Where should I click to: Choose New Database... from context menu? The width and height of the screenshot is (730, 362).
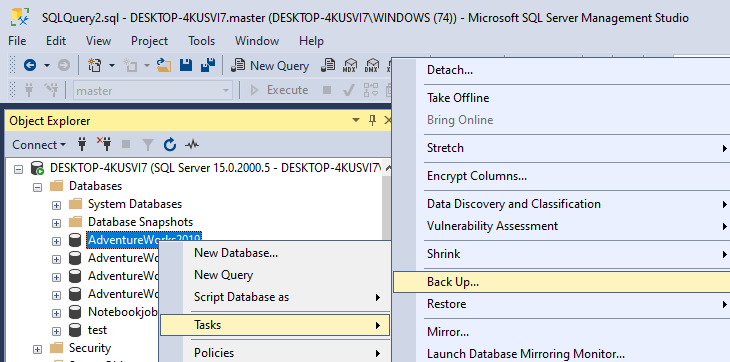tap(275, 253)
